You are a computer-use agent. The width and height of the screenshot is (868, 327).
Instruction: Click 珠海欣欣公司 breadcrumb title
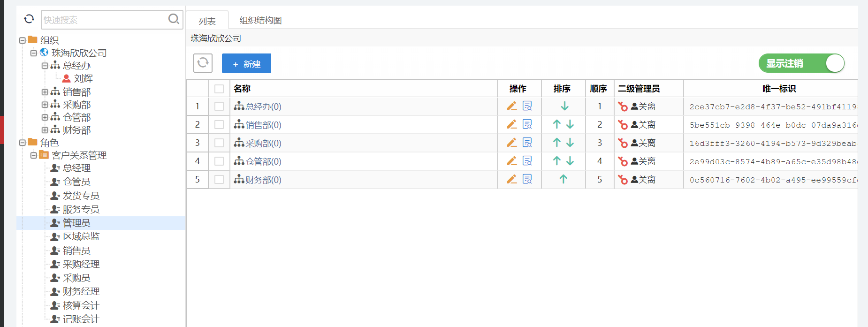point(216,38)
